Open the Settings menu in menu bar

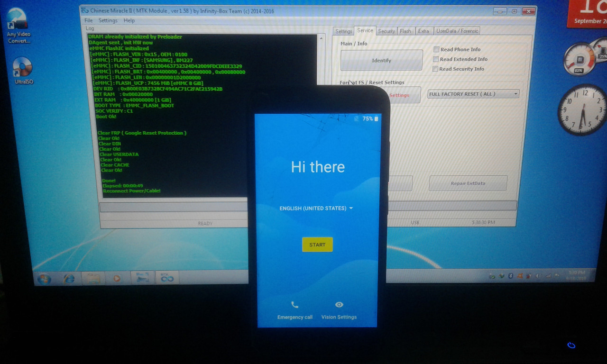pyautogui.click(x=108, y=20)
